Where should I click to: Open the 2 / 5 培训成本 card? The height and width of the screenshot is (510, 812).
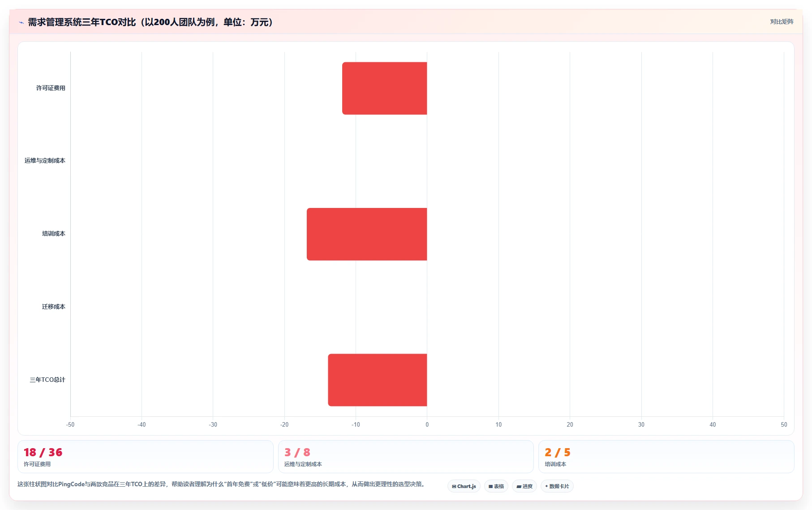pos(666,457)
